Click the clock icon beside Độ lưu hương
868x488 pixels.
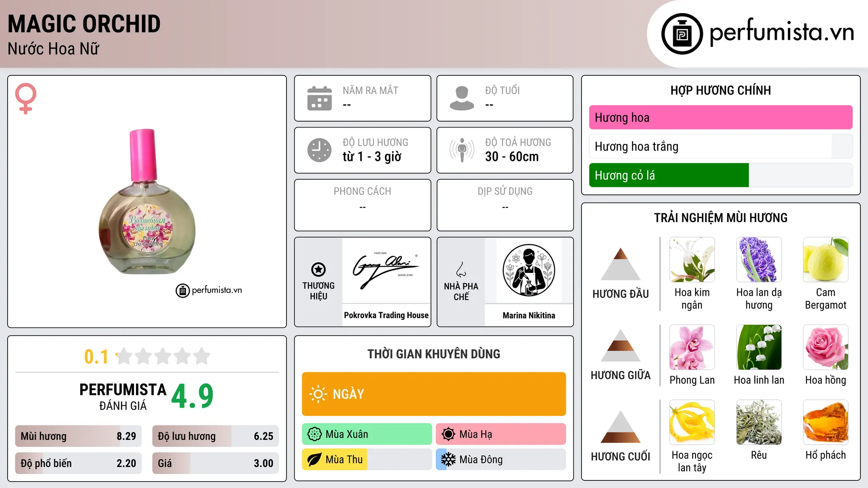(320, 150)
